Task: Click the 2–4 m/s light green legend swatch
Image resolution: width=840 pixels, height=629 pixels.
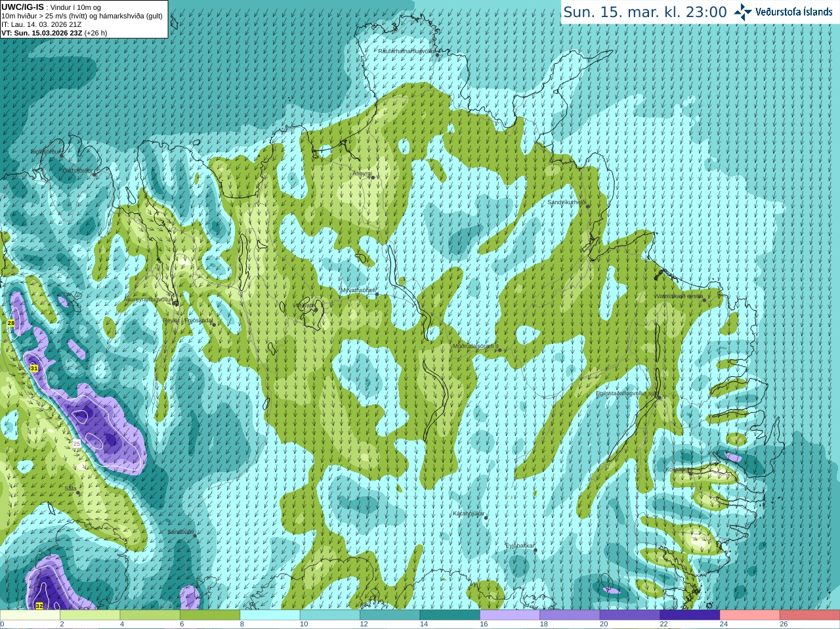Action: coord(90,615)
